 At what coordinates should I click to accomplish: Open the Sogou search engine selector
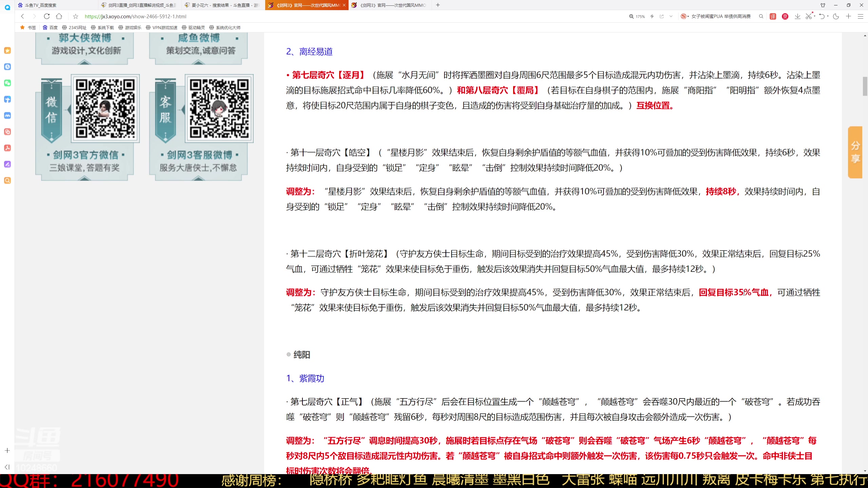pyautogui.click(x=685, y=16)
